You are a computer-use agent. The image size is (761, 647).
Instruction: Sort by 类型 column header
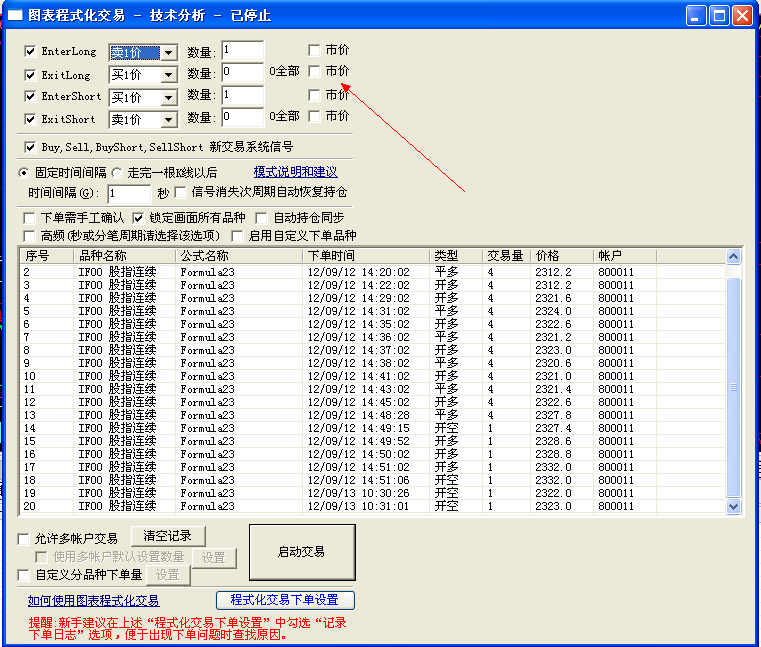[x=456, y=256]
